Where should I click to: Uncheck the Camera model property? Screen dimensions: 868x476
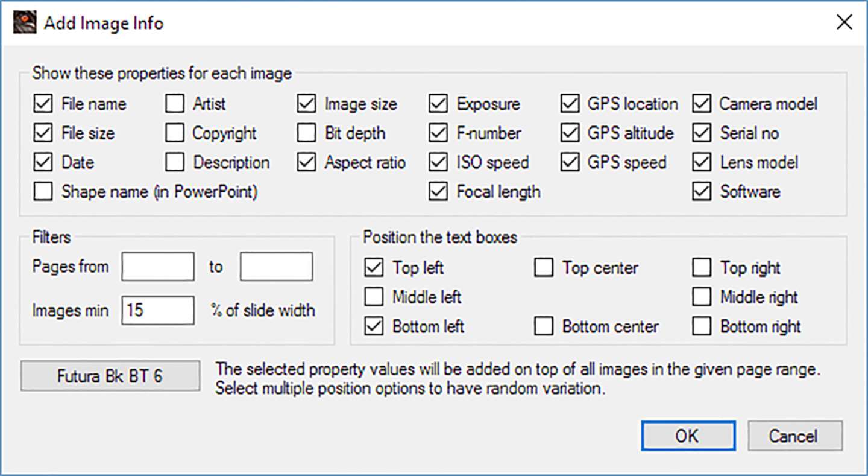pos(702,104)
